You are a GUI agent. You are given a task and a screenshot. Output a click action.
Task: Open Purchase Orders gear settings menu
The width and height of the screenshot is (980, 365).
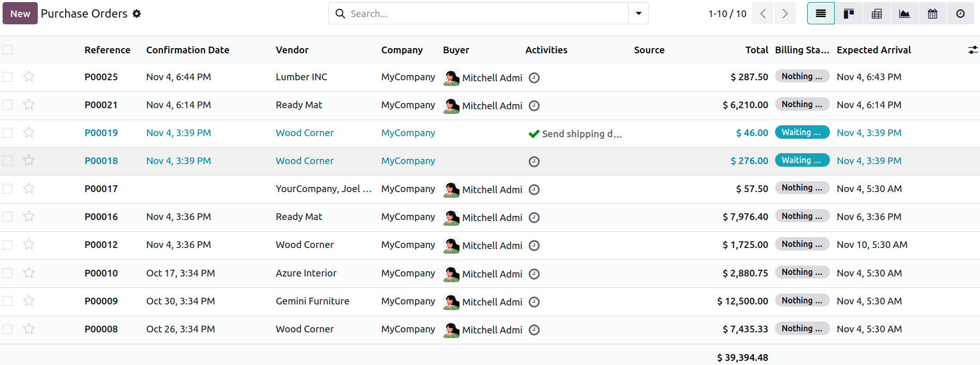coord(137,13)
